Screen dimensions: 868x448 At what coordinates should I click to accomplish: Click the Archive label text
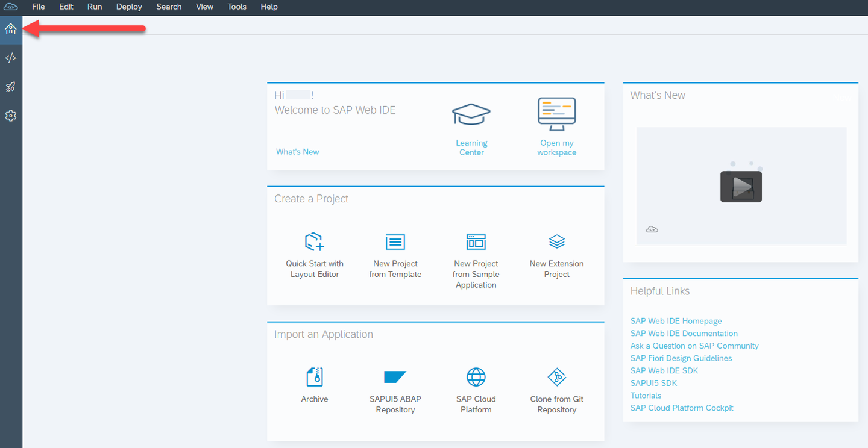click(x=315, y=399)
